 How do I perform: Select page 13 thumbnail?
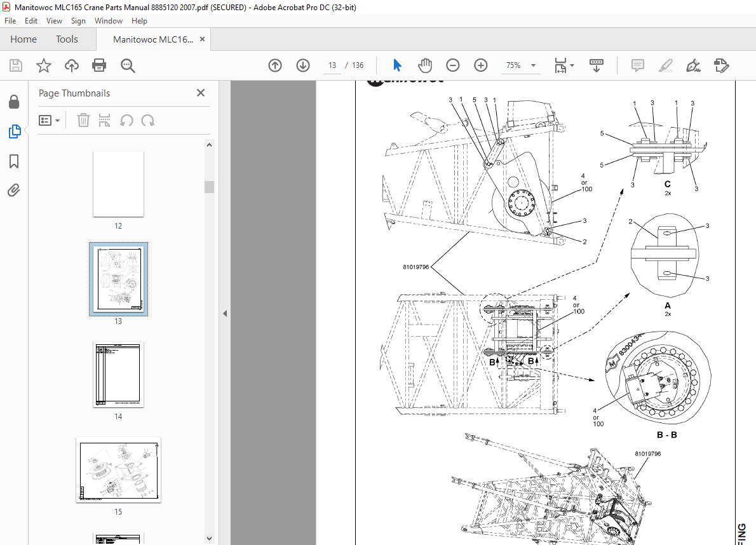pos(118,279)
